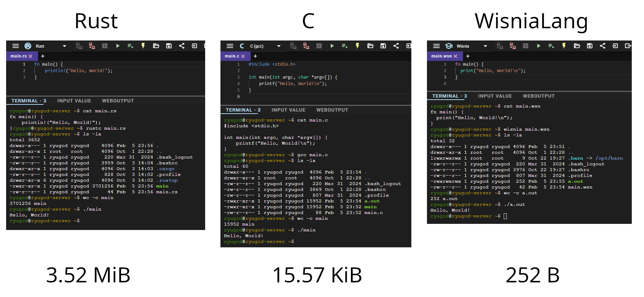Click grey connect icon in Rust toolbar
This screenshot has width=644, height=297.
coord(79,46)
